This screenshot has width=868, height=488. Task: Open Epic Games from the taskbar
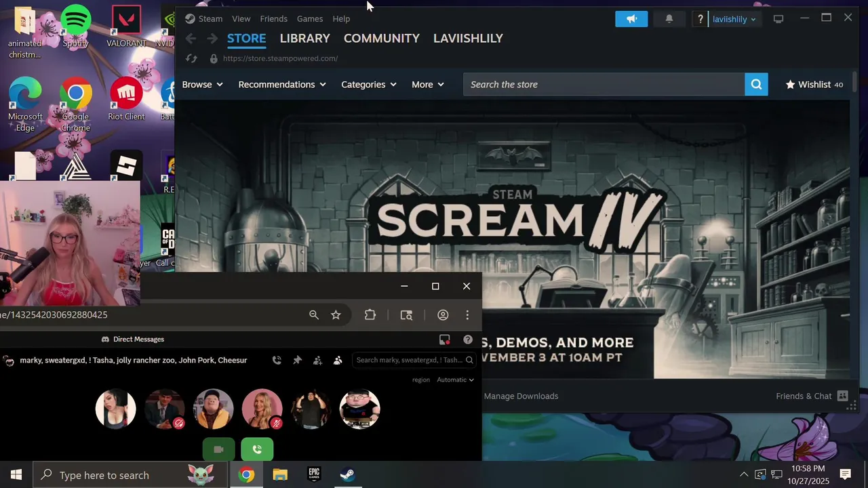click(x=314, y=474)
